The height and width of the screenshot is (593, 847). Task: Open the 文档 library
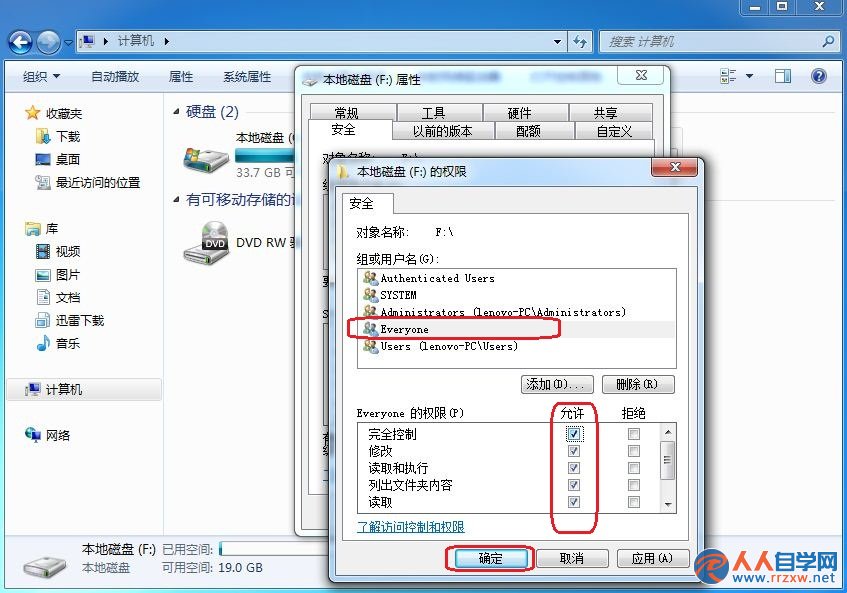coord(58,297)
